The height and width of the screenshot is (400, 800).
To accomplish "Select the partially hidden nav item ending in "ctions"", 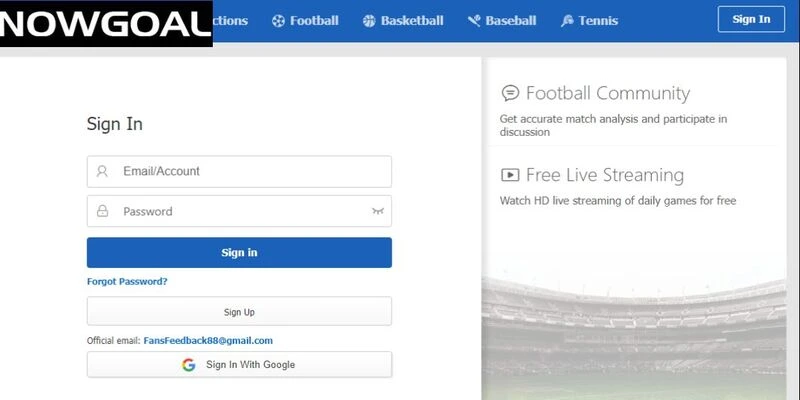I will (230, 20).
